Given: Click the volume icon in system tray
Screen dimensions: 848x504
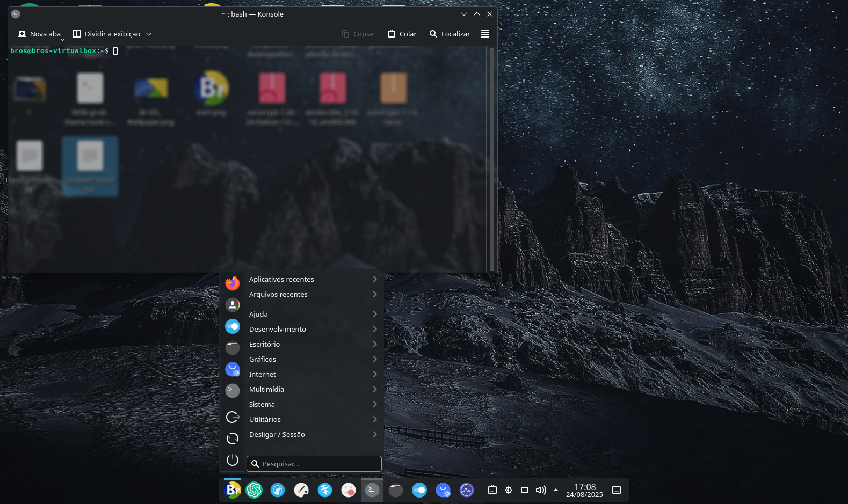Looking at the screenshot, I should [541, 490].
